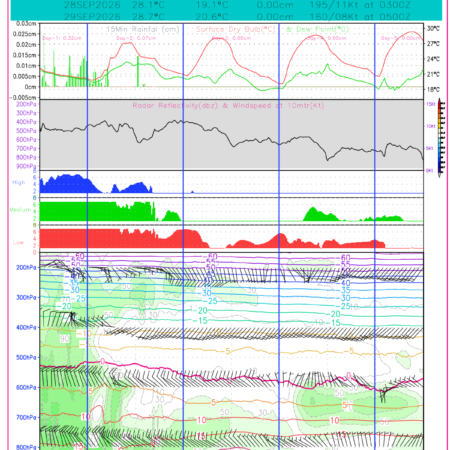Select the Low cloud cover label
The height and width of the screenshot is (450, 450).
pyautogui.click(x=18, y=242)
